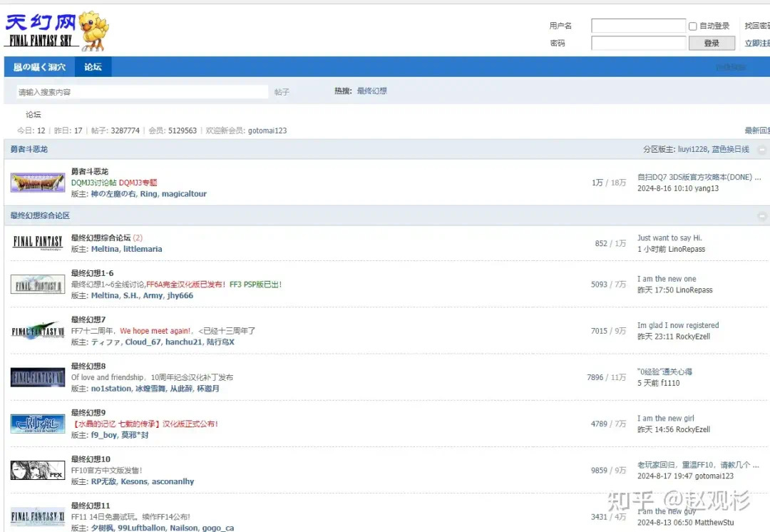
Task: Open the 'Just want to say Hi.' post
Action: pyautogui.click(x=669, y=237)
